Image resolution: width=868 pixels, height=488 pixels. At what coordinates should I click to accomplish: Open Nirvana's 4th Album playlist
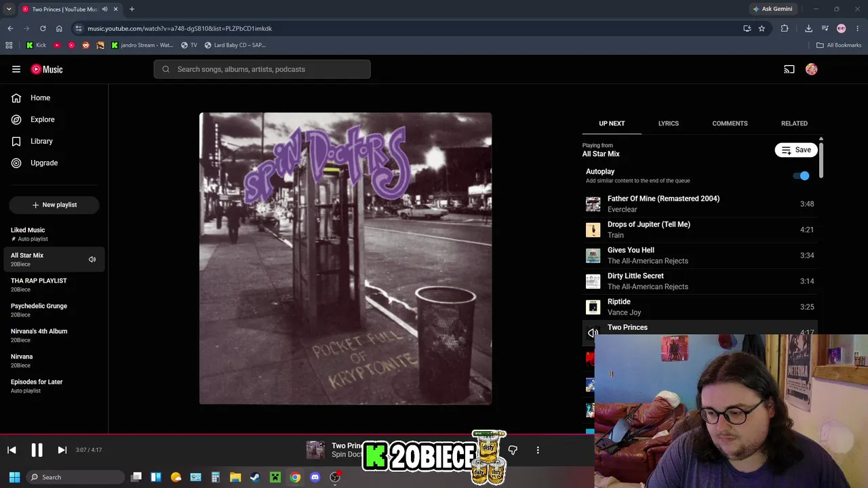54,335
